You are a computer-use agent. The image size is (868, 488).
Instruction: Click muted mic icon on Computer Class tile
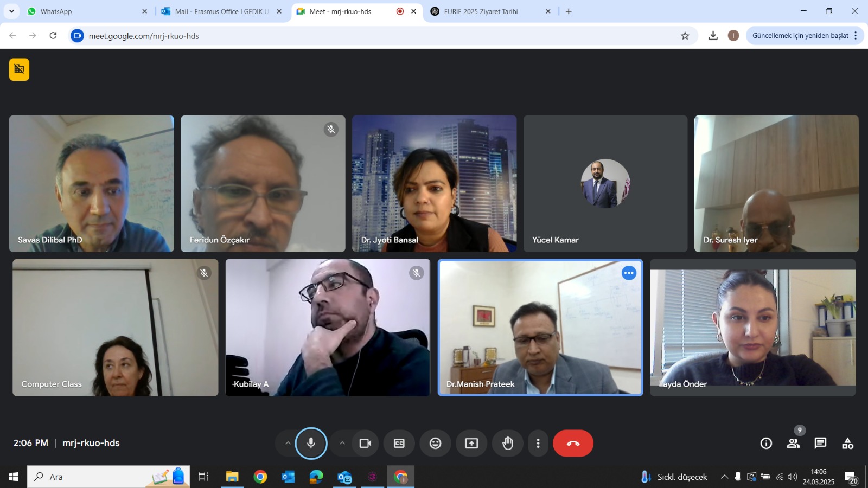tap(204, 273)
